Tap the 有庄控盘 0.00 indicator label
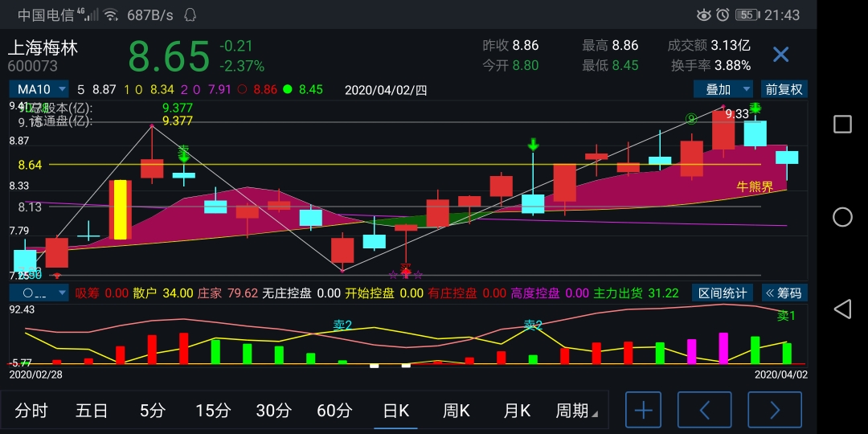The image size is (868, 434). click(x=467, y=293)
